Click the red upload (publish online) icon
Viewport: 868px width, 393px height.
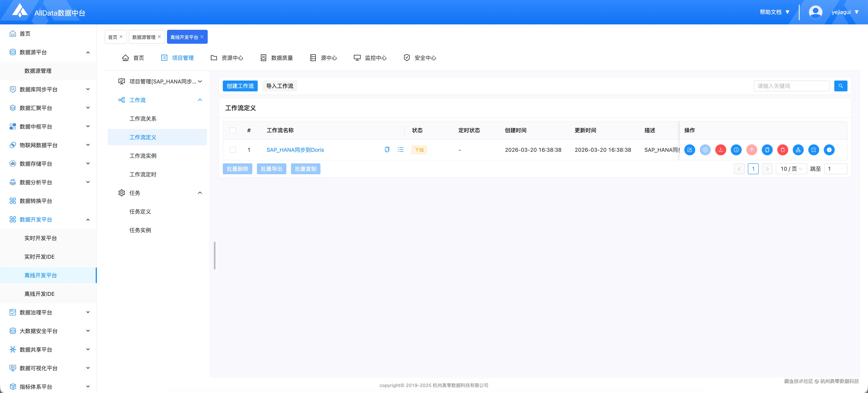tap(720, 150)
